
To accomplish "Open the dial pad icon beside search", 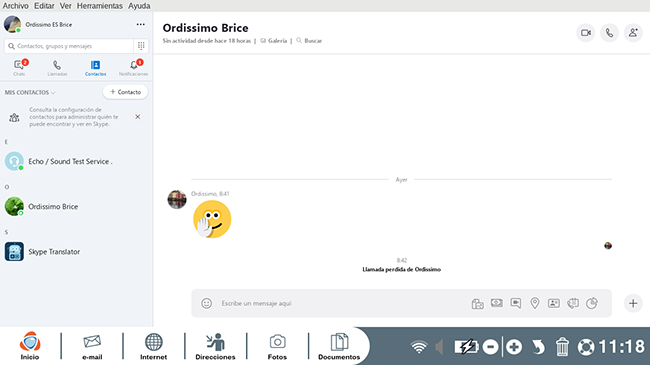I will [141, 46].
